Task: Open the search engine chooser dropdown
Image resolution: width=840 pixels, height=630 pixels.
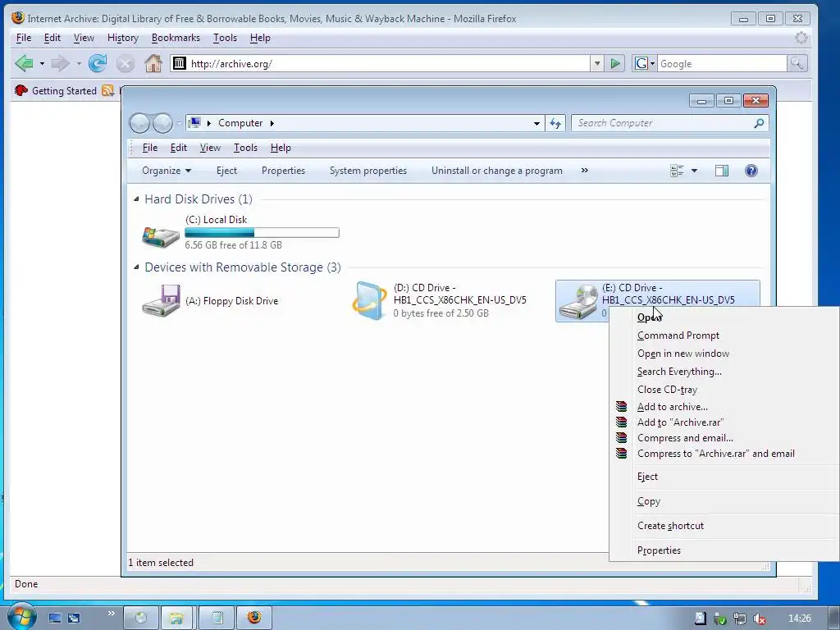Action: pos(652,64)
